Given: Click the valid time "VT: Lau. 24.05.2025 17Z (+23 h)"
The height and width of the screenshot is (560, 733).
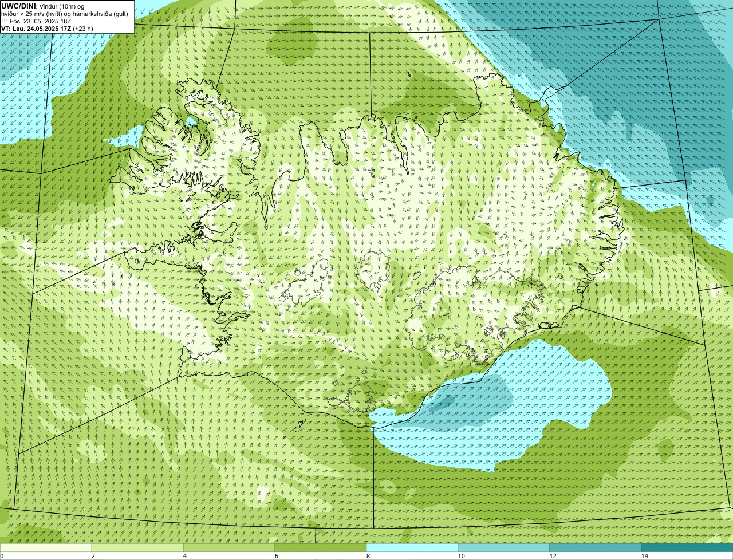Looking at the screenshot, I should (x=47, y=29).
